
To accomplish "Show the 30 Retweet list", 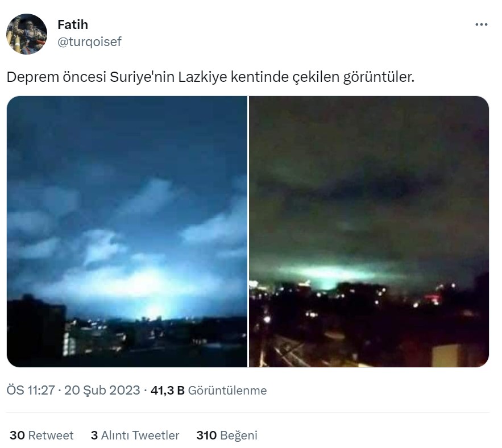I will point(42,435).
